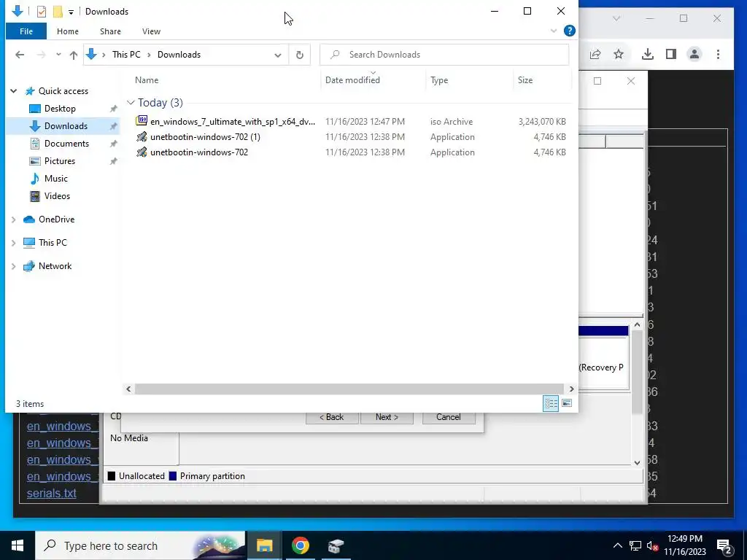Expand the This PC tree node

click(x=13, y=243)
